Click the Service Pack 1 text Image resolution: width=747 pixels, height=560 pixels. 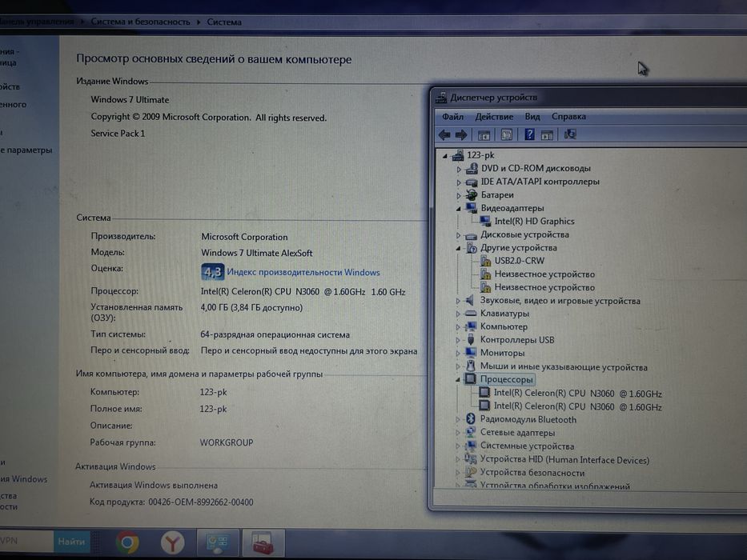(x=118, y=134)
